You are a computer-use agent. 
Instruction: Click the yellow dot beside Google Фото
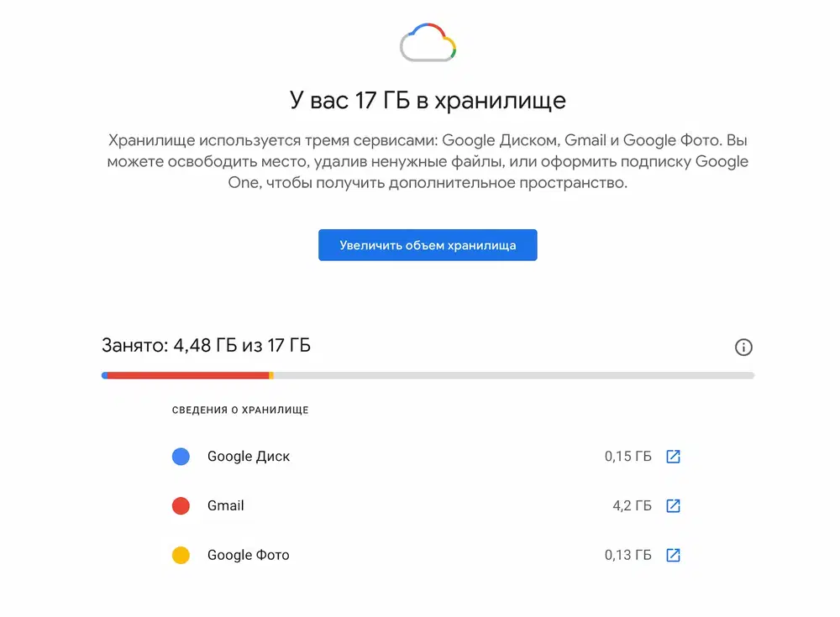point(181,555)
